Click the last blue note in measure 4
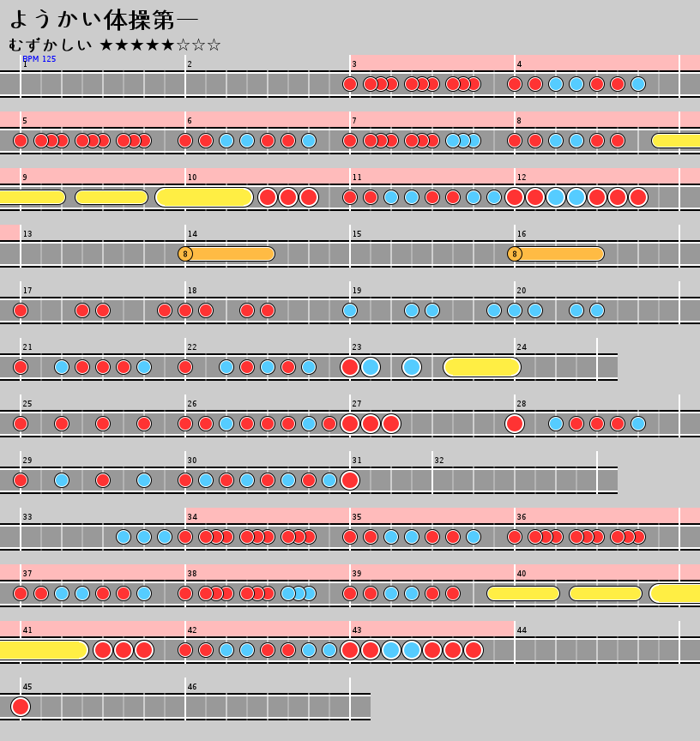The image size is (700, 741). point(638,84)
